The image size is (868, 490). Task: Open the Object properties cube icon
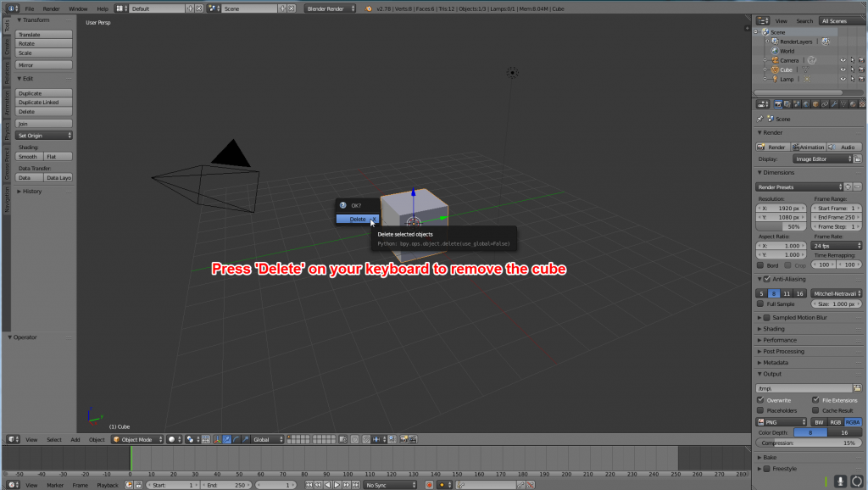(815, 104)
